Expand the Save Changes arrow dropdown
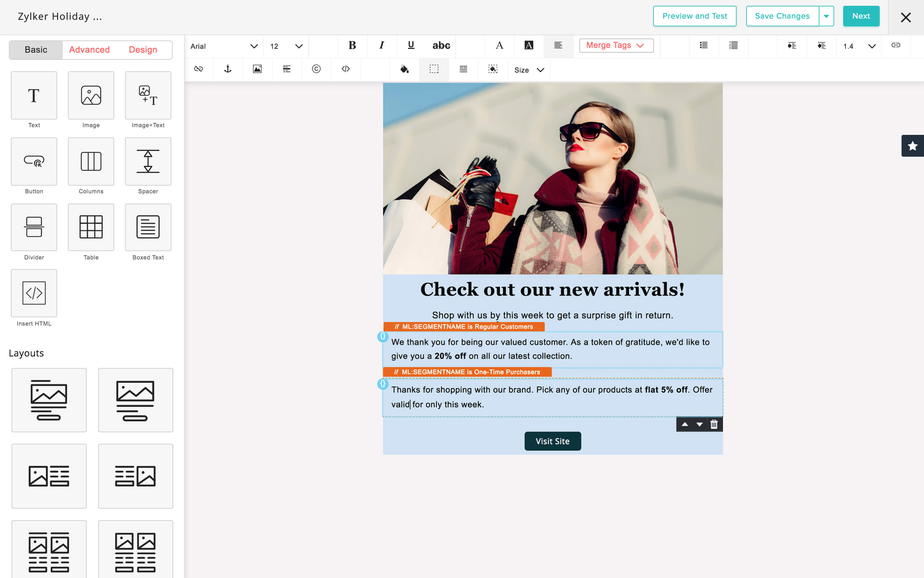The width and height of the screenshot is (924, 578). (826, 16)
